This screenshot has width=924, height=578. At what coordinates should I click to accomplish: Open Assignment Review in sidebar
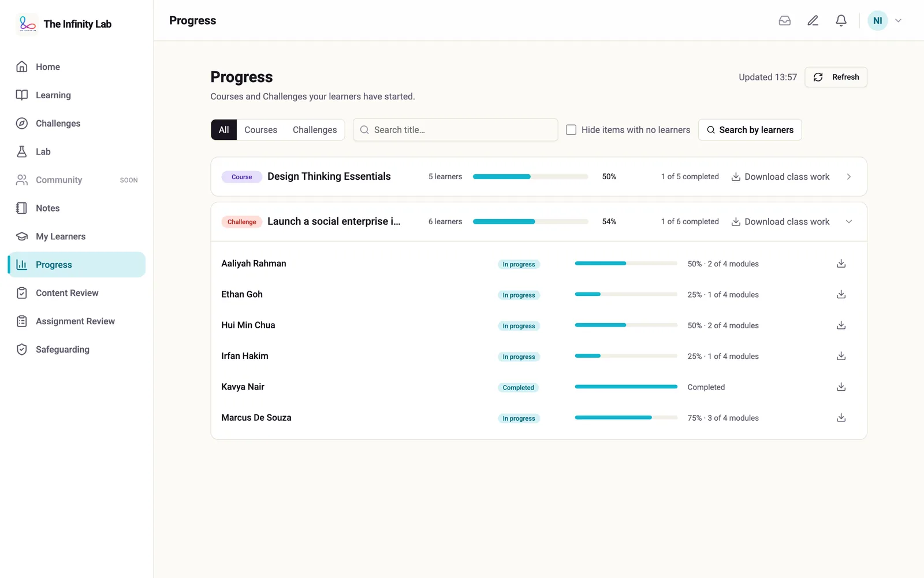76,321
